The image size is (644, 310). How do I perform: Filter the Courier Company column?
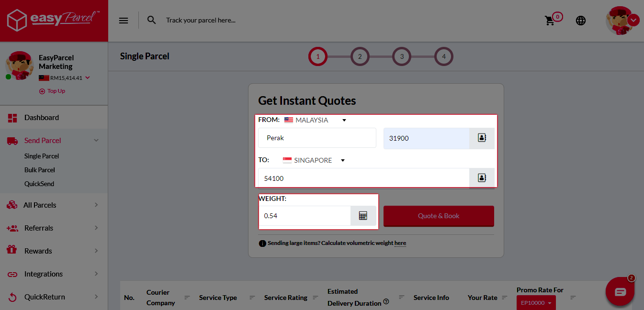pyautogui.click(x=187, y=298)
